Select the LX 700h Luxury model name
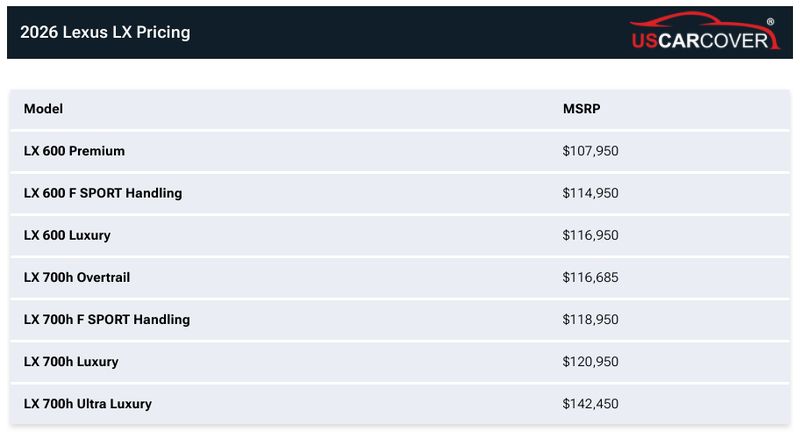This screenshot has width=800, height=439. pyautogui.click(x=71, y=362)
